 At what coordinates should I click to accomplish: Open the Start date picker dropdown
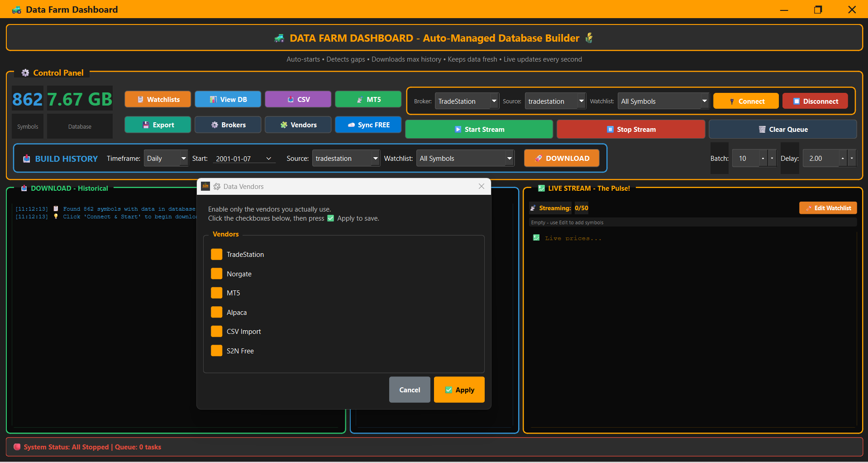[x=268, y=159]
